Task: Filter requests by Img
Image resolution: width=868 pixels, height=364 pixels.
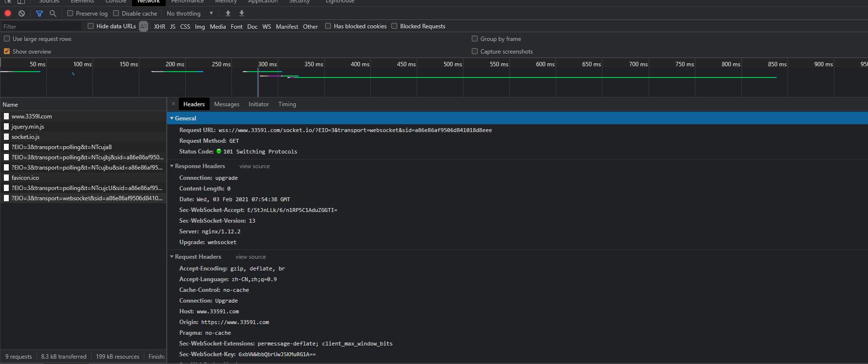Action: pos(200,26)
